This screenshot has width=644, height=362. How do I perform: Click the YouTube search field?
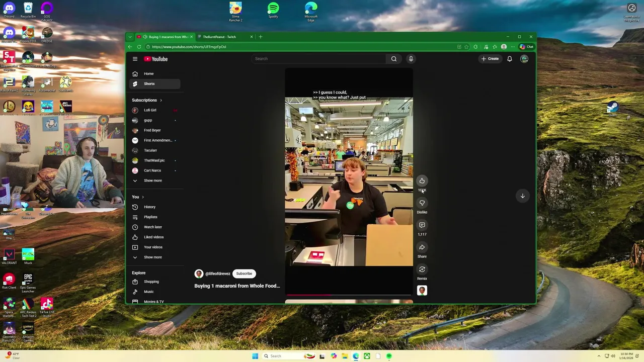click(x=319, y=59)
